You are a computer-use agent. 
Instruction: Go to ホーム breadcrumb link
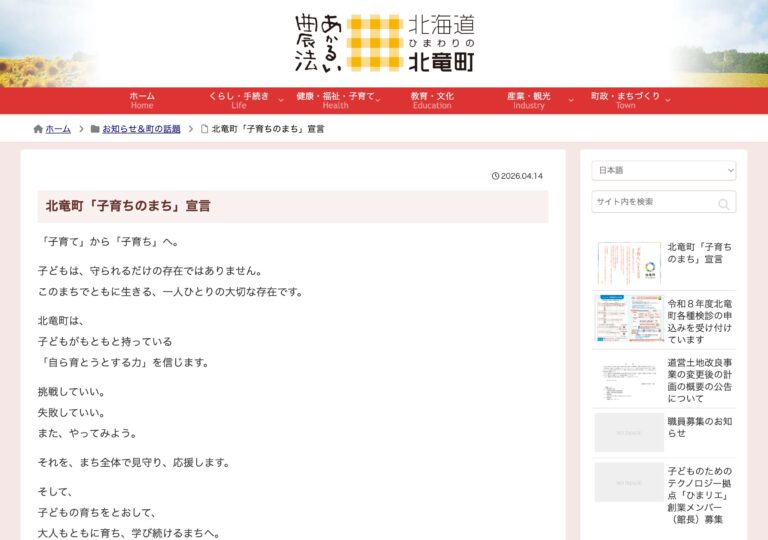[58, 129]
